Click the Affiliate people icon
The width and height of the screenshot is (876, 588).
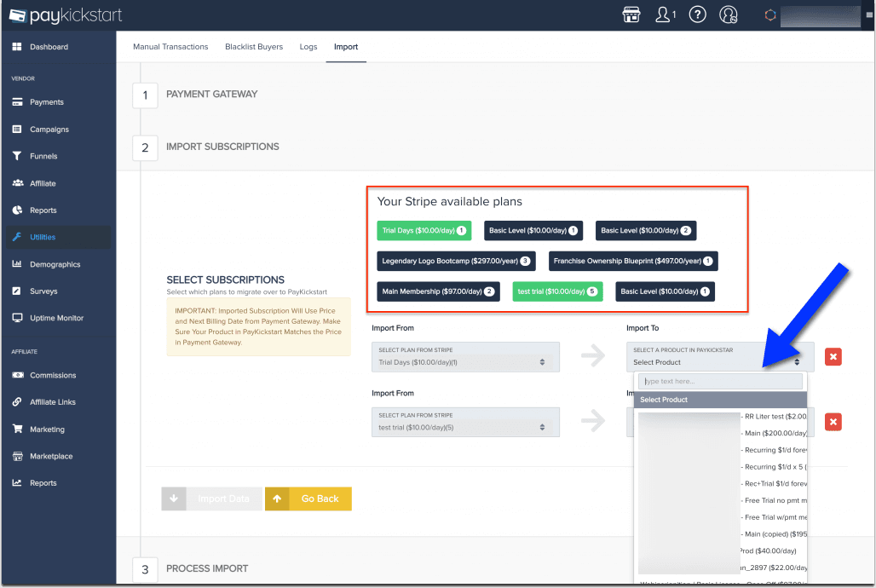pyautogui.click(x=18, y=182)
